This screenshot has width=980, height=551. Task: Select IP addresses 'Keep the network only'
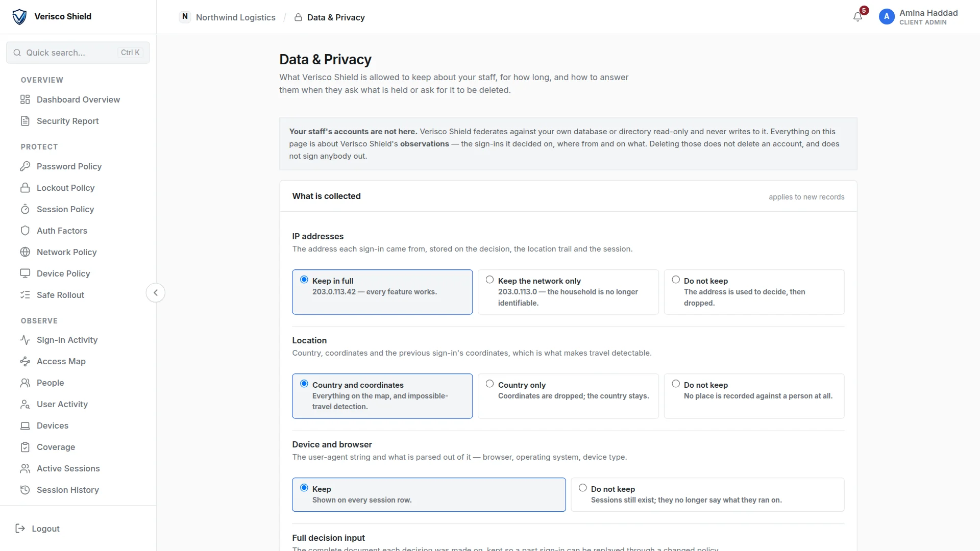point(568,292)
